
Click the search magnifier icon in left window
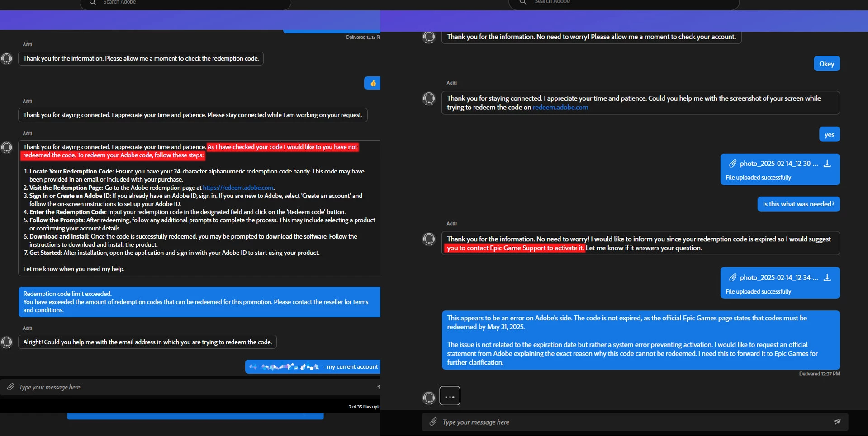pyautogui.click(x=93, y=2)
